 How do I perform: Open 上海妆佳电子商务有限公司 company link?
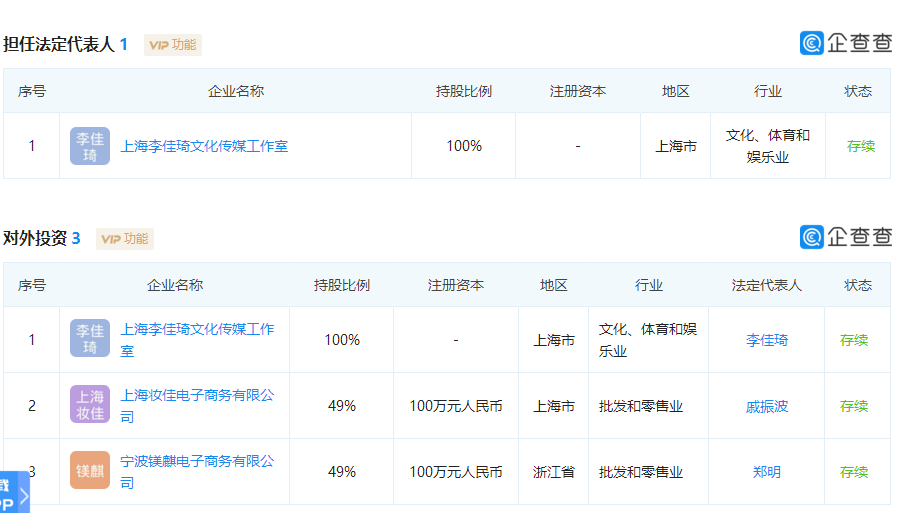pos(197,406)
